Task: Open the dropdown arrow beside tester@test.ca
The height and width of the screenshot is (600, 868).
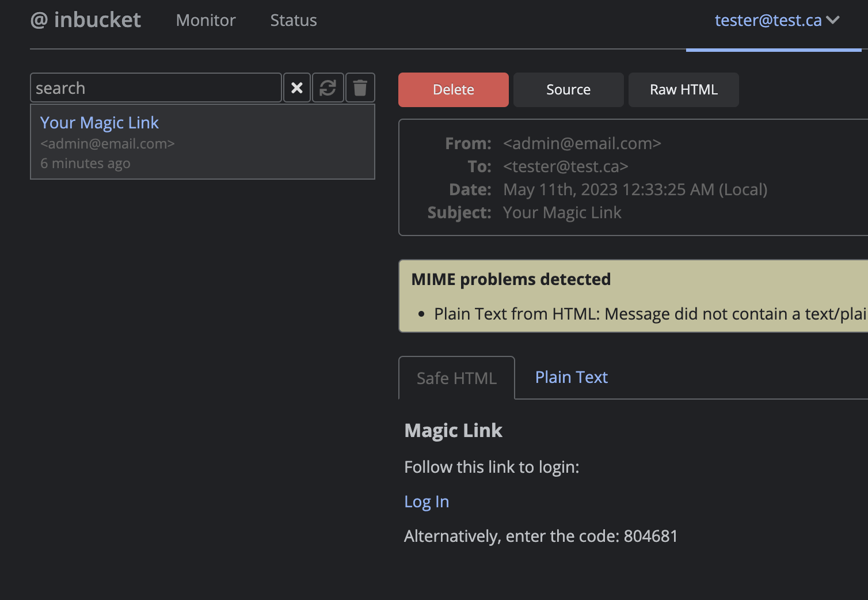Action: pos(833,21)
